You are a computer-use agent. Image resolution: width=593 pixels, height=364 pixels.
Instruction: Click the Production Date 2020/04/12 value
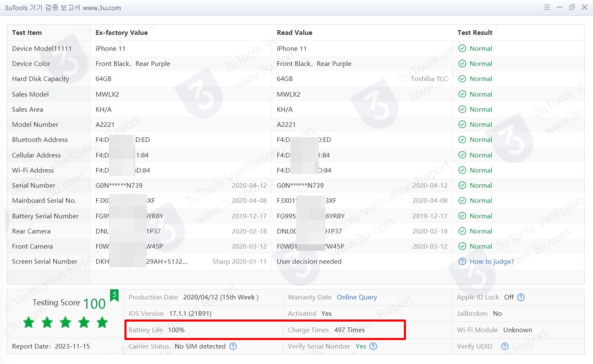[221, 297]
